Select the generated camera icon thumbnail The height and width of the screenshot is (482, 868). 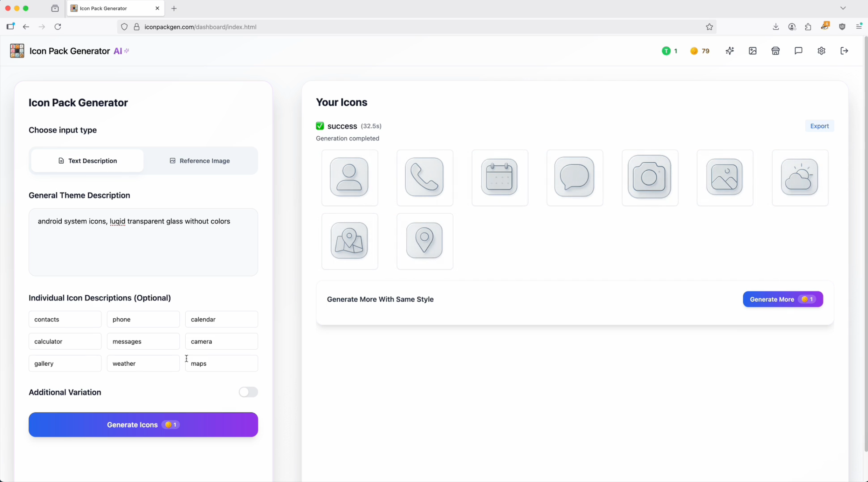click(x=650, y=178)
